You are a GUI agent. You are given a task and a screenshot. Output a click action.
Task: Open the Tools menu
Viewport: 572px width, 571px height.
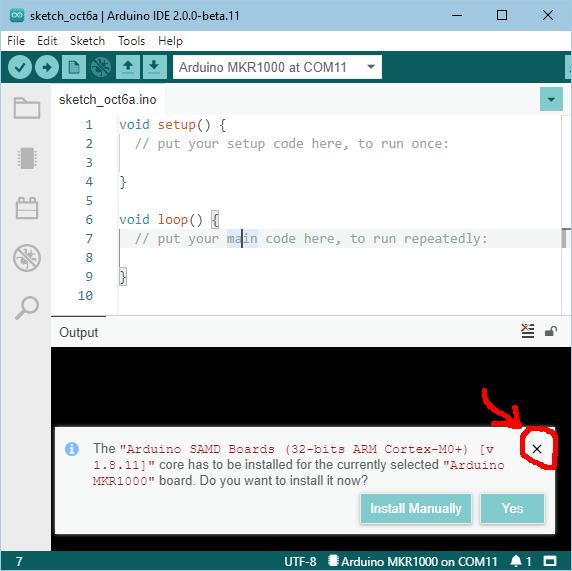131,41
